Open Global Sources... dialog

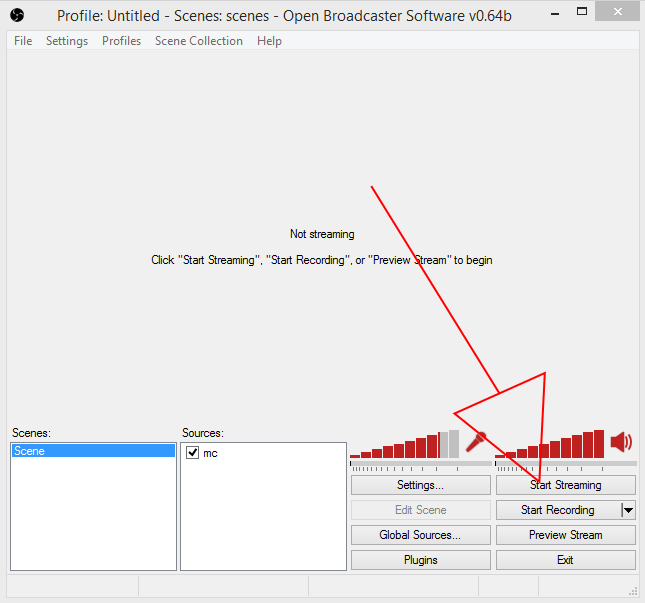click(420, 535)
